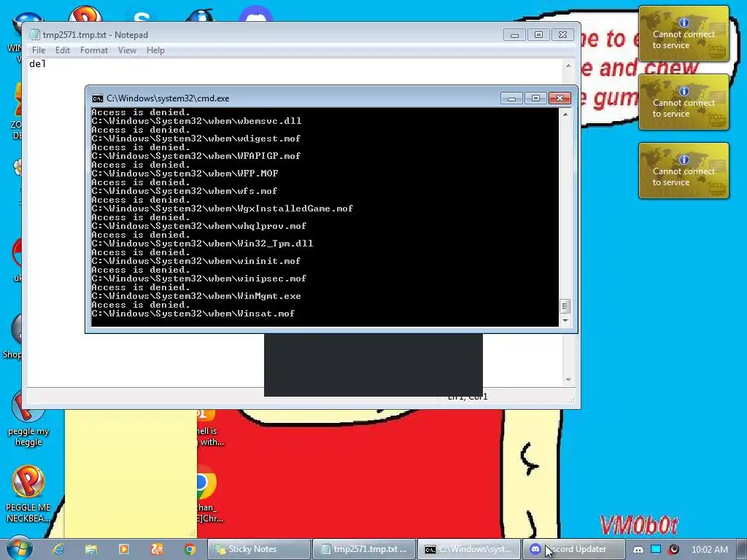Image resolution: width=747 pixels, height=560 pixels.
Task: Click the cmd.exe title bar system icon
Action: tap(97, 98)
